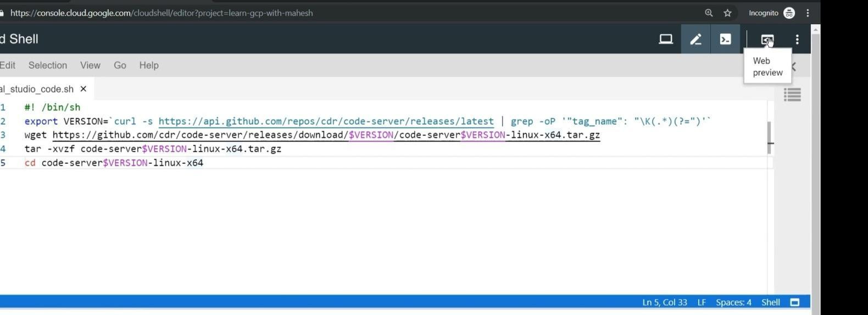
Task: Click the 'export' keyword on line 2
Action: coord(41,121)
